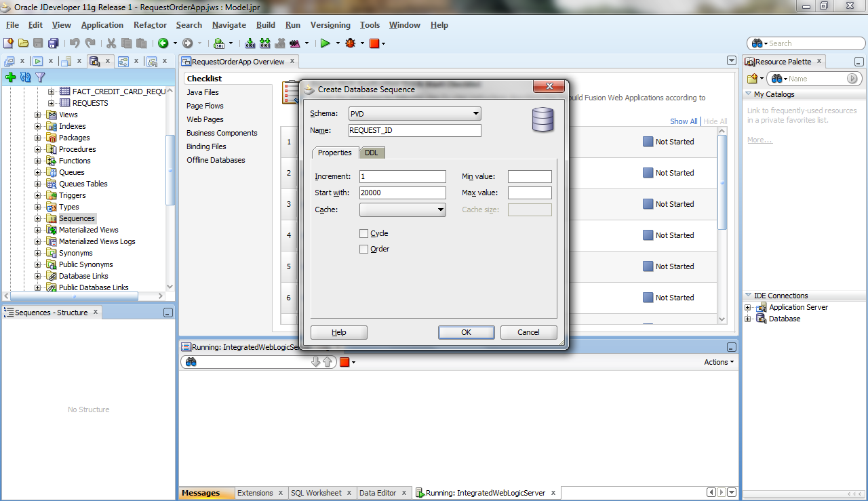Switch to the DDL tab
Screen dimensions: 868x501
pos(372,153)
